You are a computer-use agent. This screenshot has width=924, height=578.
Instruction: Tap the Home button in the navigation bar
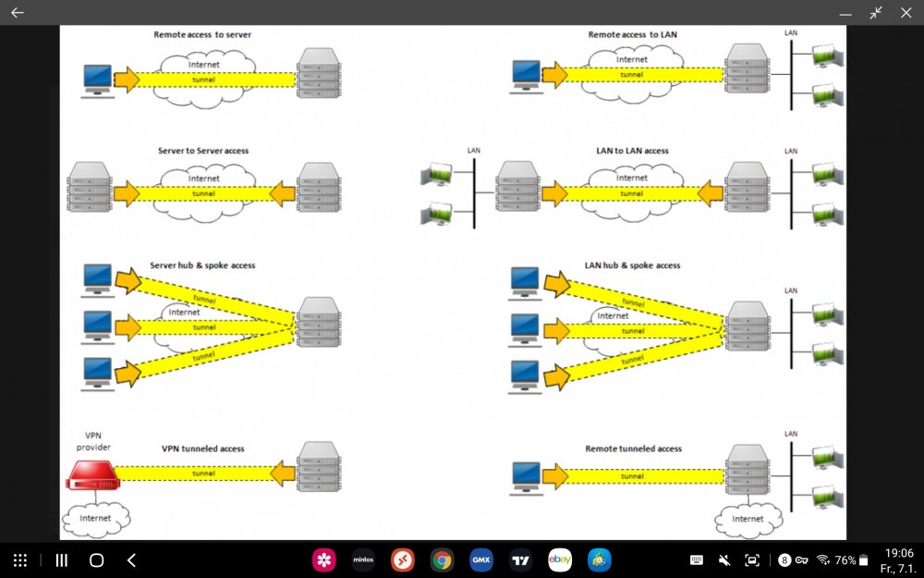pyautogui.click(x=97, y=560)
